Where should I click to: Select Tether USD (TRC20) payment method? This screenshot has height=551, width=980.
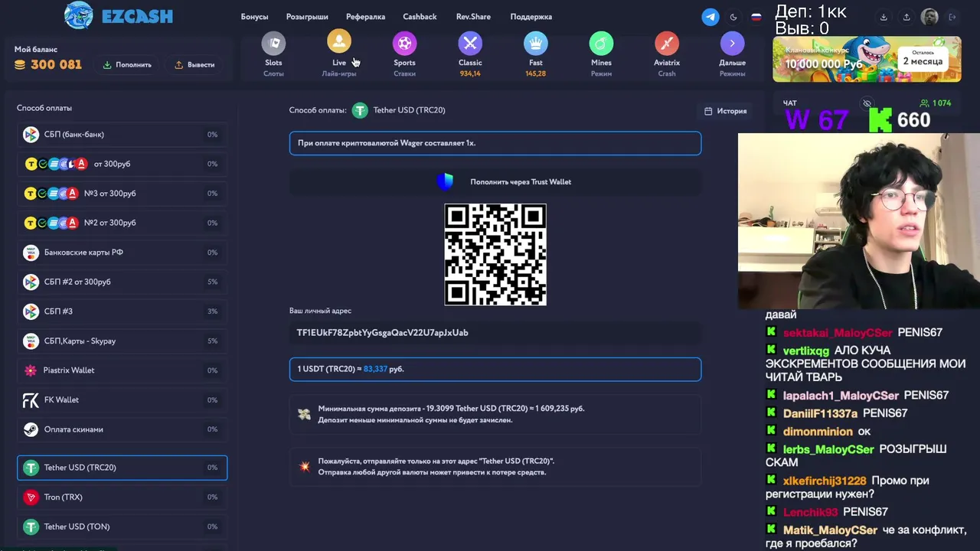[x=122, y=468]
